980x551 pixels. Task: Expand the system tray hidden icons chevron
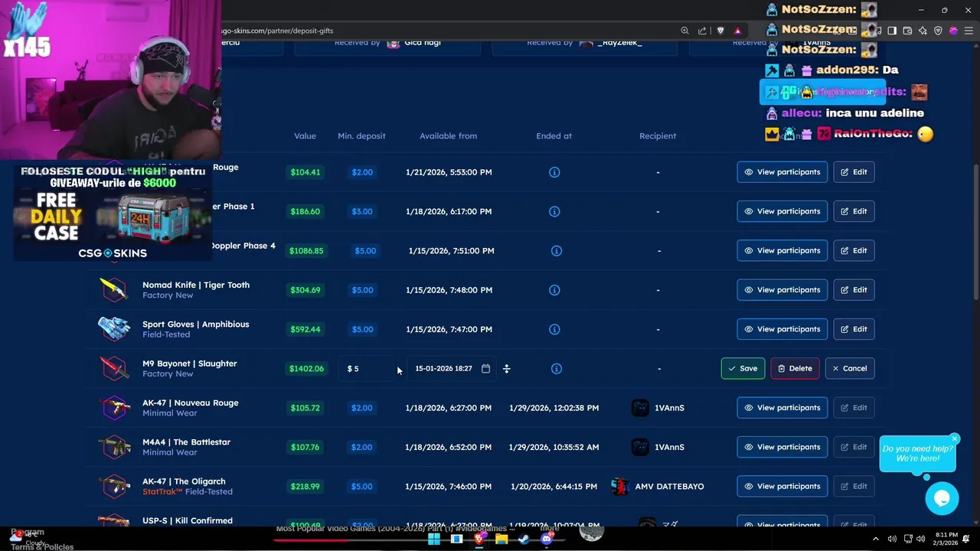(876, 539)
